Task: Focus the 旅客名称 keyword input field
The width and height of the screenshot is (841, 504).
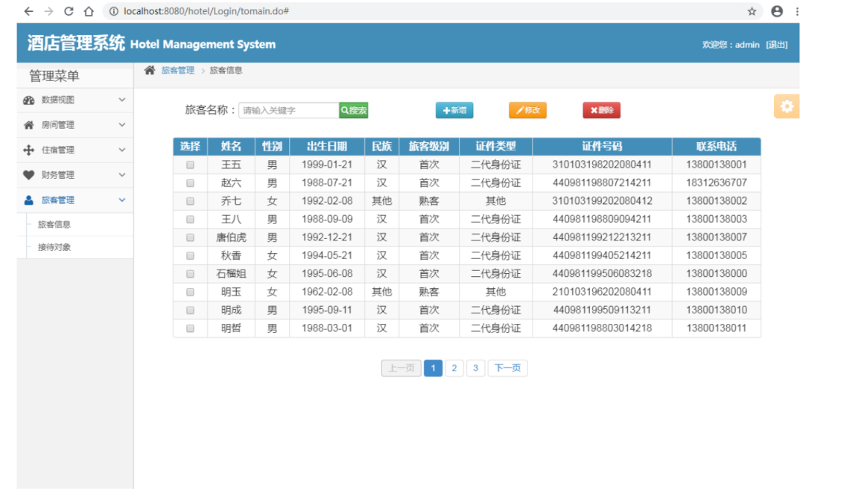Action: point(289,110)
